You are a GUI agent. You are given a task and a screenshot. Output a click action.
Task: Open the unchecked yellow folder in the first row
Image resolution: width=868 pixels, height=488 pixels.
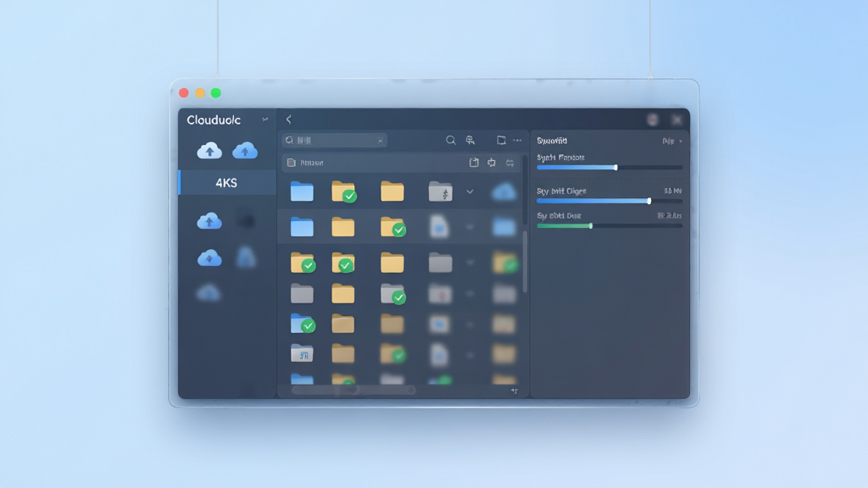[392, 191]
